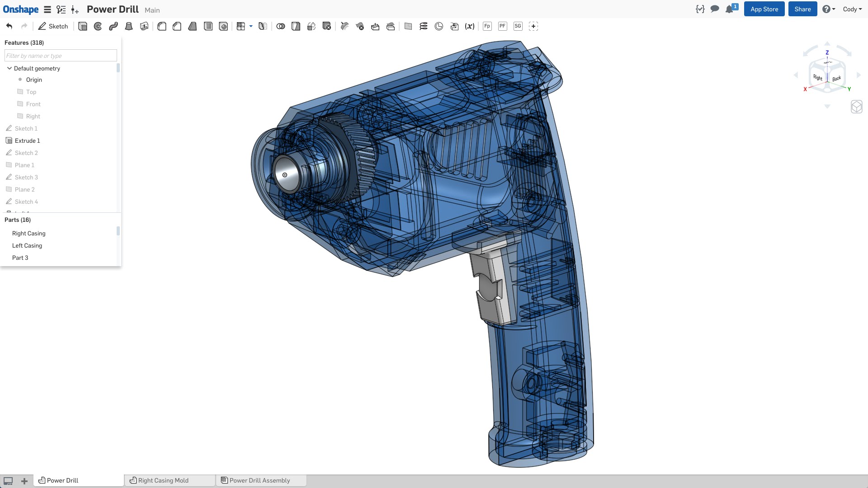Collapse the Default geometry tree
Screen dimensions: 868x488
(9, 68)
